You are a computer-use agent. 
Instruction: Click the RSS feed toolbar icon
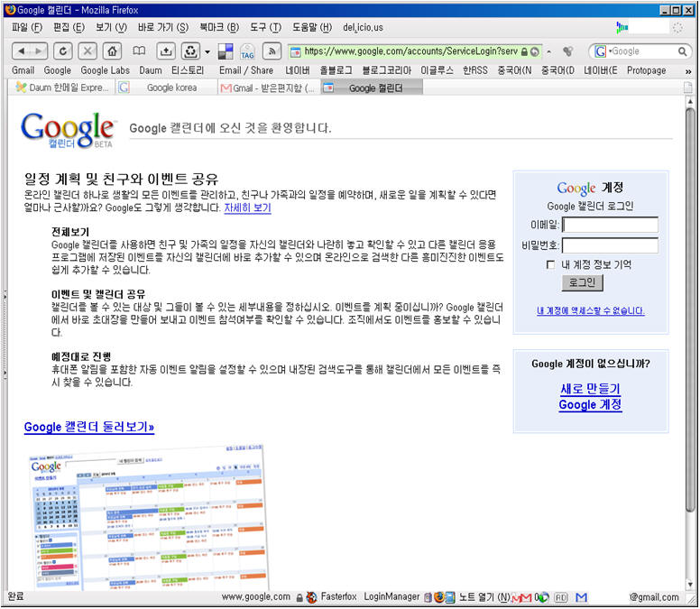click(272, 51)
